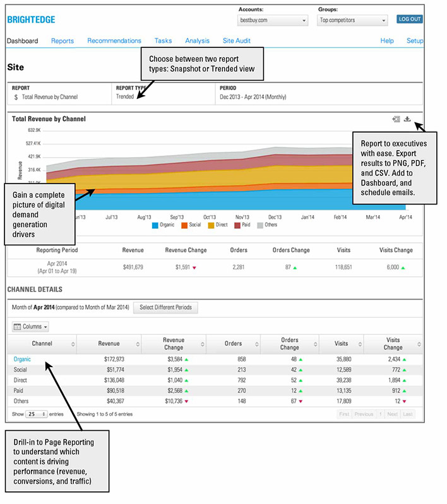Screen dimensions: 447x504
Task: Toggle the Direct legend swatch
Action: (211, 225)
